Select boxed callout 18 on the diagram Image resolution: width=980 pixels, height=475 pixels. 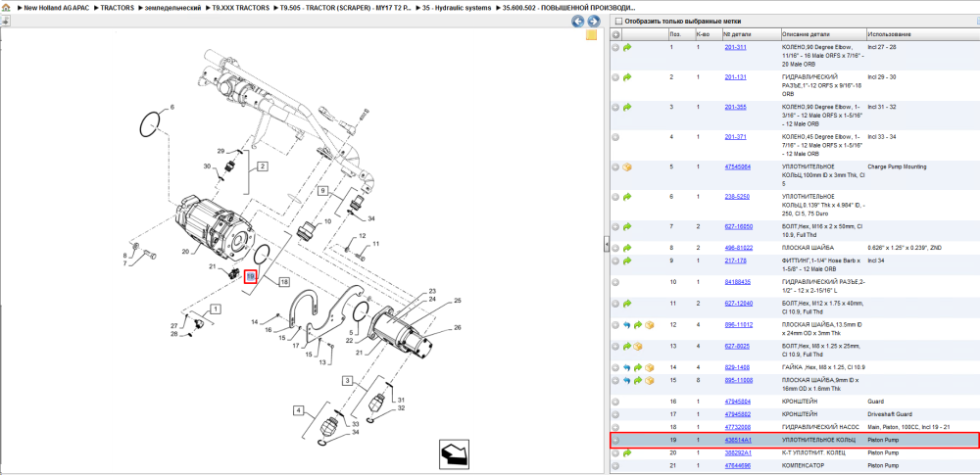pos(284,282)
